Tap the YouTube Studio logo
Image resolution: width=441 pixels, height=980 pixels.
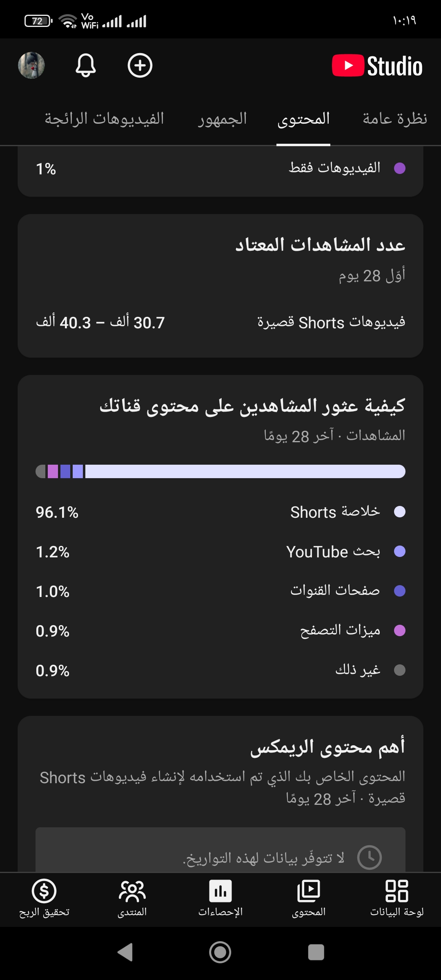coord(377,66)
